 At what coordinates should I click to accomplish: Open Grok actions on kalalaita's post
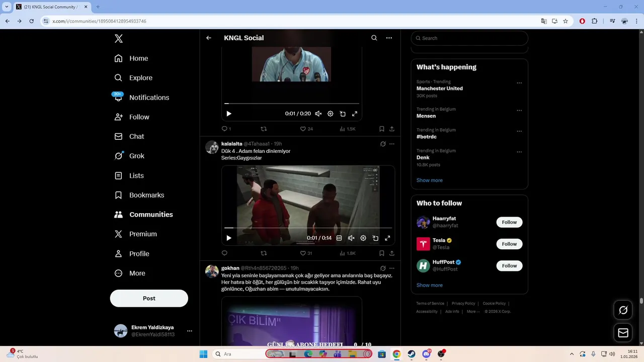[383, 144]
